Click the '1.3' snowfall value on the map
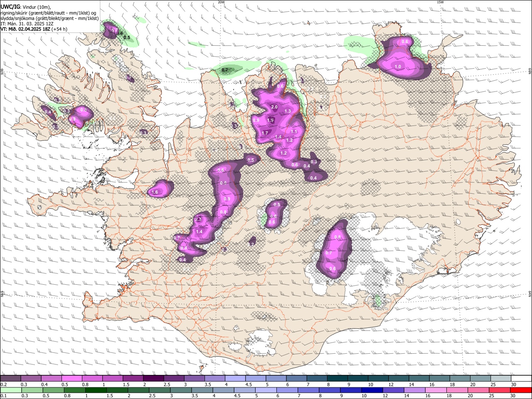The width and height of the screenshot is (532, 399). tap(288, 111)
